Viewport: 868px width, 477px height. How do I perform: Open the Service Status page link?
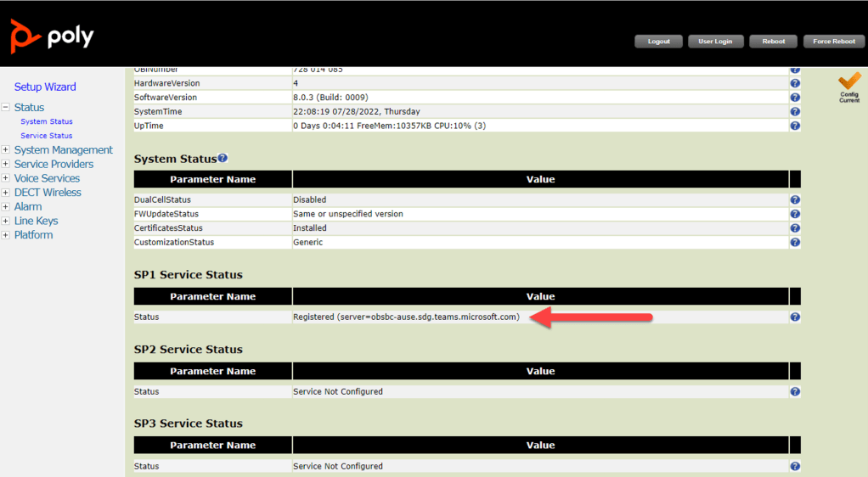47,136
